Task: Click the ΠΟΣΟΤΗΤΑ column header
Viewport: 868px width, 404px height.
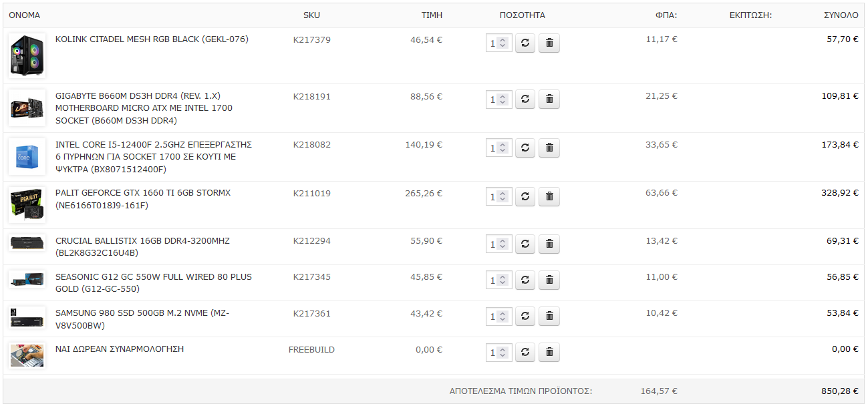Action: click(x=523, y=15)
